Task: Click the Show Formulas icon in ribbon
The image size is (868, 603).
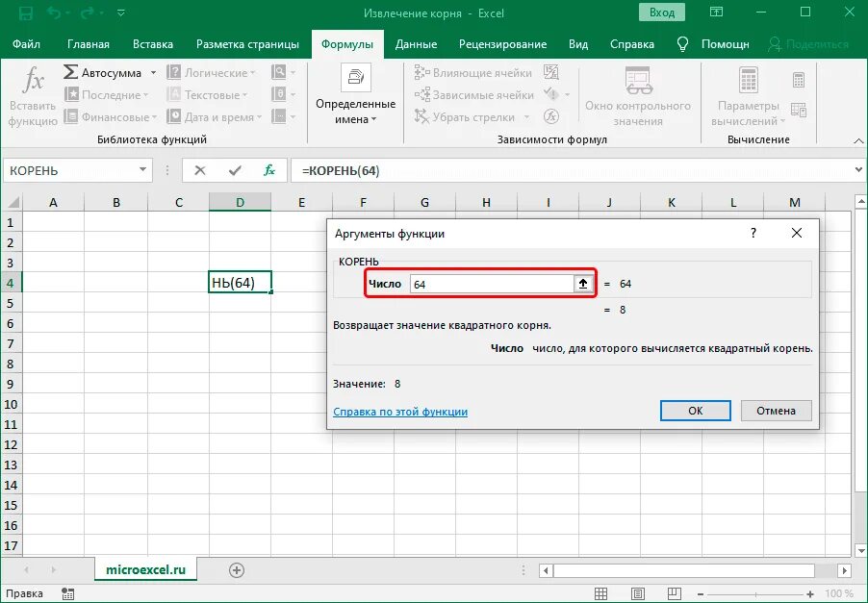Action: pyautogui.click(x=551, y=72)
